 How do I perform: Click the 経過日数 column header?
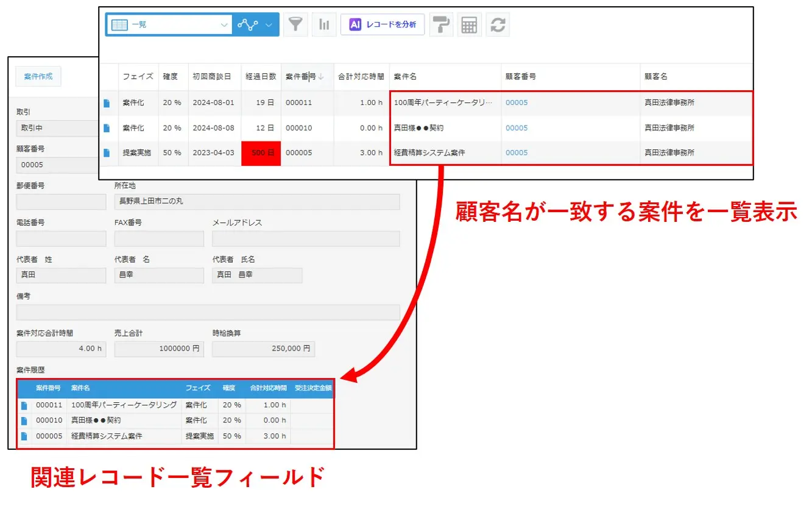[x=261, y=77]
